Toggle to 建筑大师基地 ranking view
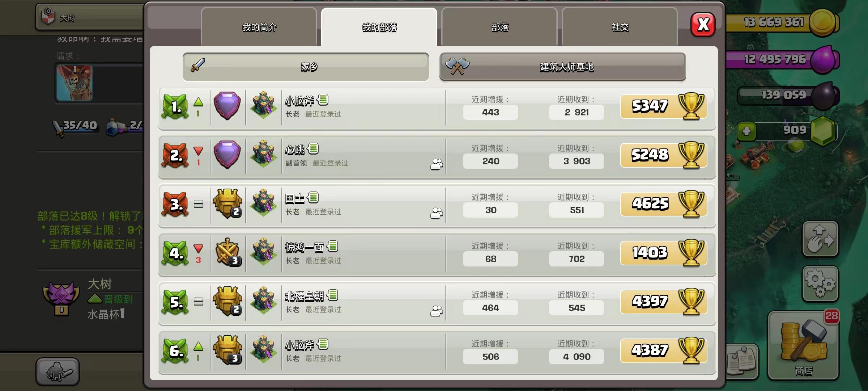This screenshot has height=391, width=868. click(562, 67)
